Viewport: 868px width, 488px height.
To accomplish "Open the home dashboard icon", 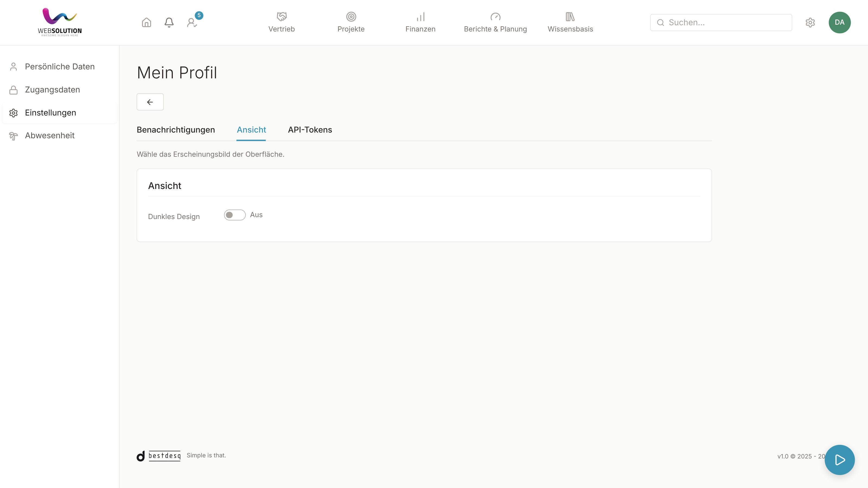I will [x=146, y=22].
